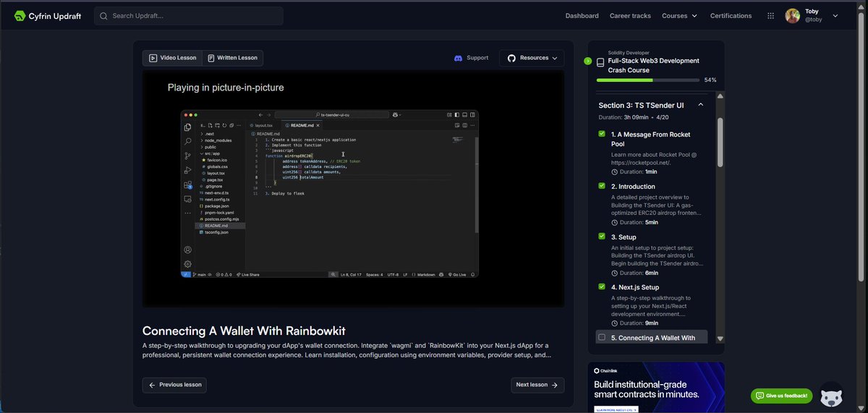Image resolution: width=868 pixels, height=413 pixels.
Task: Click Accounts icon in video's VS Code
Action: point(187,250)
